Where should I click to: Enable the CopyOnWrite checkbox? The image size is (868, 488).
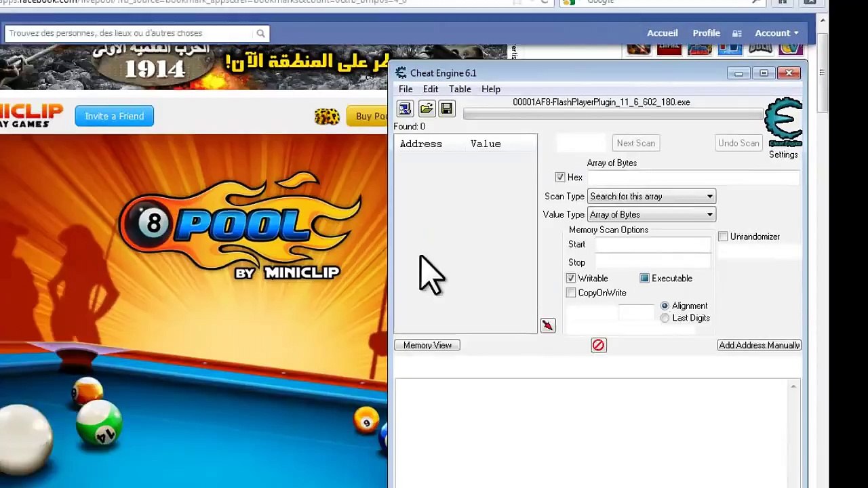coord(571,293)
